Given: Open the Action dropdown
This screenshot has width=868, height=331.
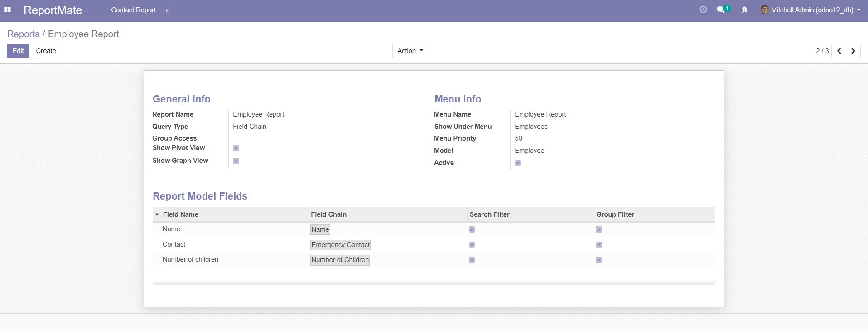Looking at the screenshot, I should point(410,51).
